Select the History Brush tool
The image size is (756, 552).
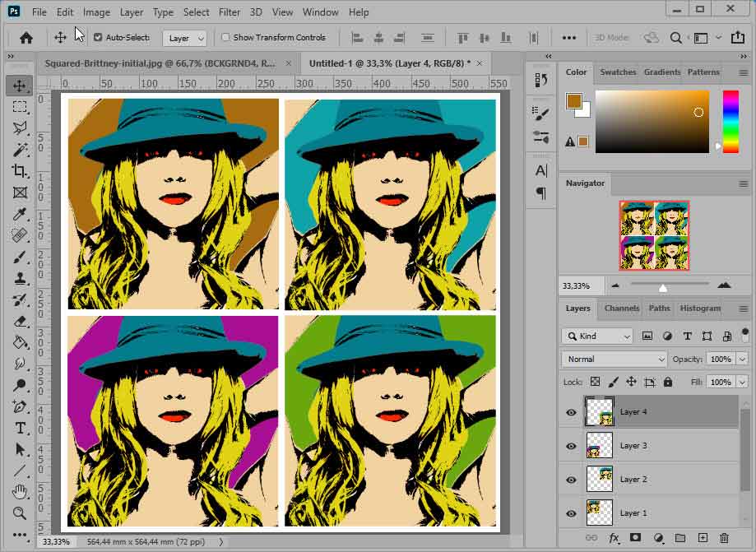coord(19,300)
